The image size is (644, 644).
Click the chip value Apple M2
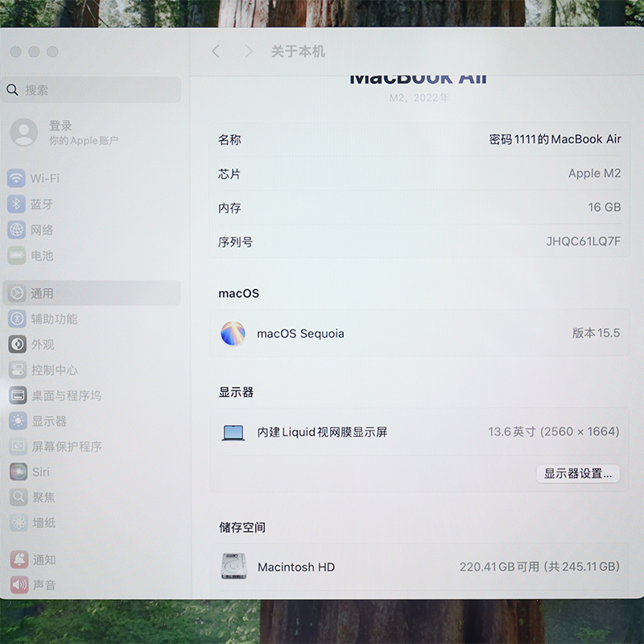tap(594, 173)
